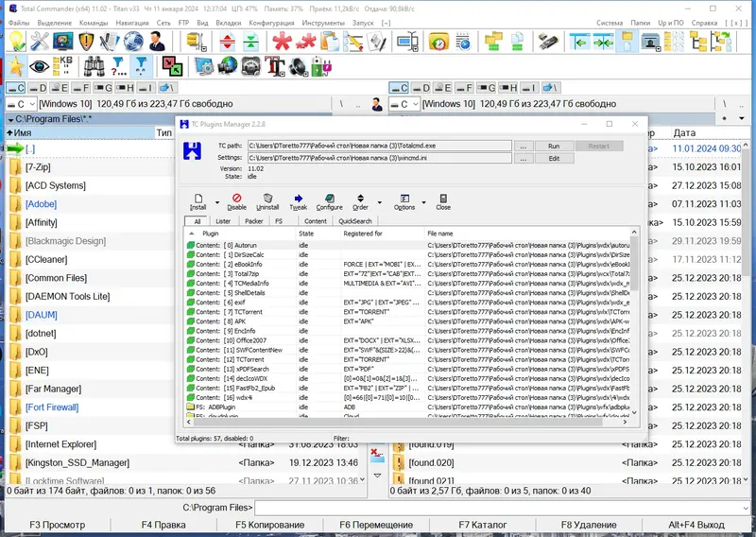The height and width of the screenshot is (537, 756).
Task: Click the battery power plug icon
Action: tap(321, 66)
